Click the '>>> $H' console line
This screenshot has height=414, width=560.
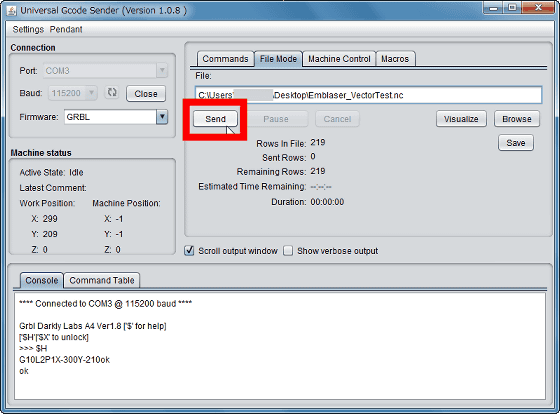pyautogui.click(x=33, y=348)
